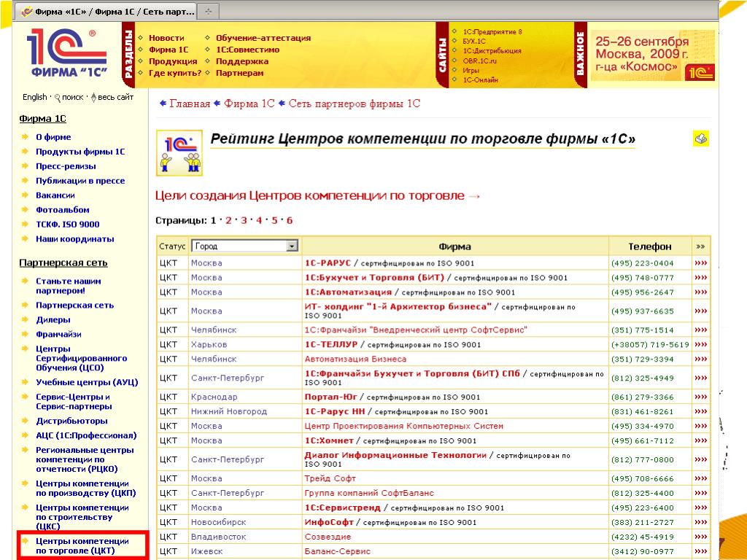747x560 pixels.
Task: Open the Партнерам section
Action: click(x=239, y=73)
